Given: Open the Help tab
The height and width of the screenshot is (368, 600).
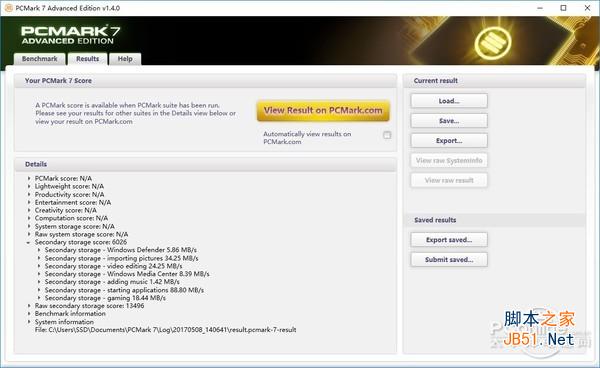Looking at the screenshot, I should (125, 59).
